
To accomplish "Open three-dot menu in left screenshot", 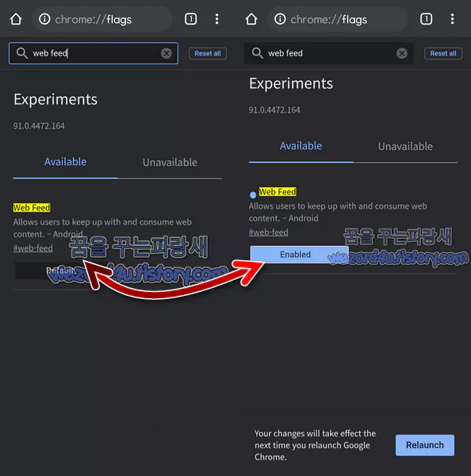I will tap(216, 19).
